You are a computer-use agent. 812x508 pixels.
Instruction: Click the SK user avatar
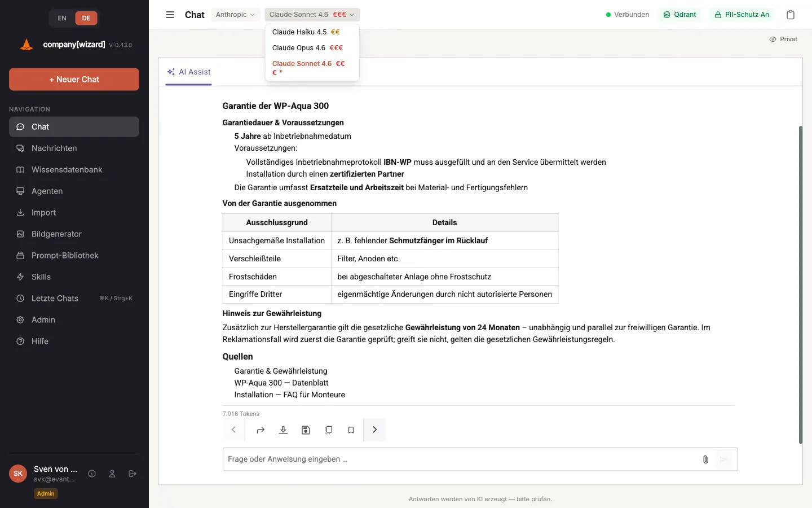(18, 474)
